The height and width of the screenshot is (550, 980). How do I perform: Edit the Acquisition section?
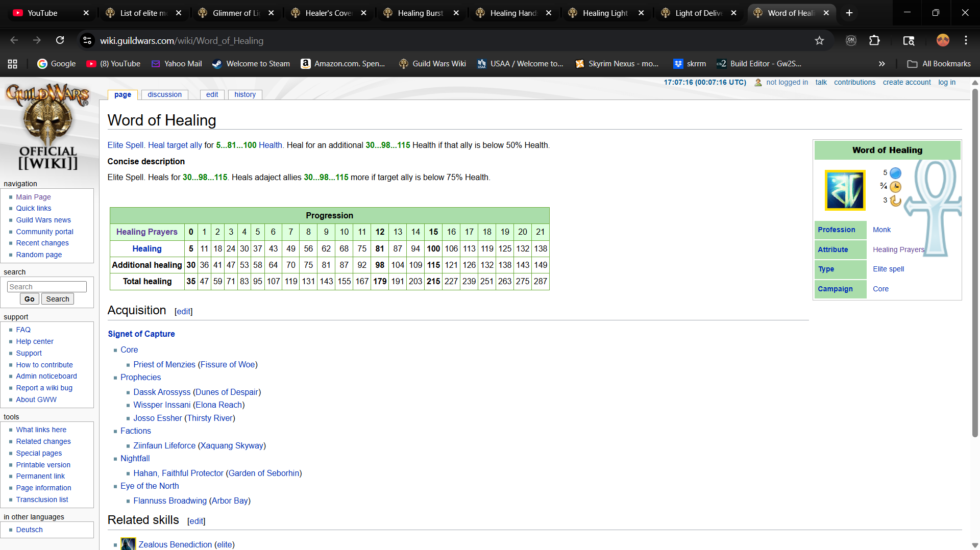[x=184, y=311]
